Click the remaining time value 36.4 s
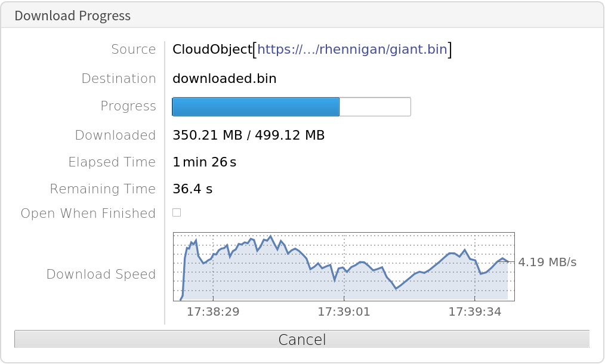The width and height of the screenshot is (605, 364). [192, 189]
